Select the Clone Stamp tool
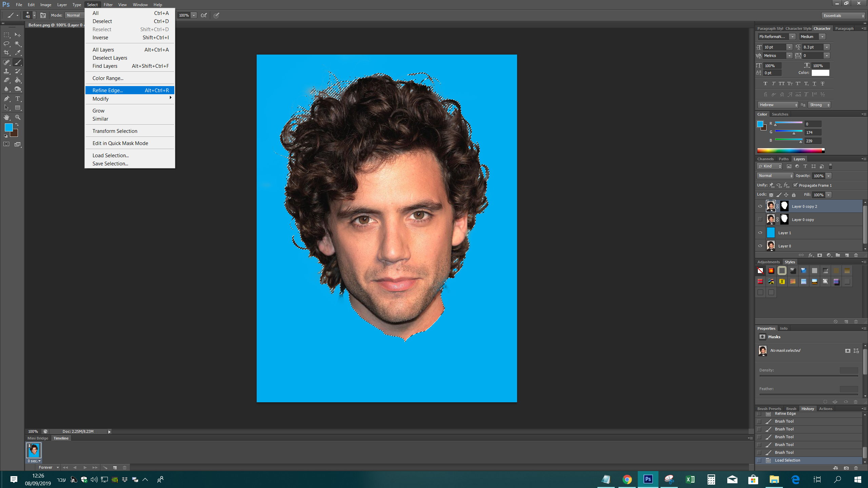 click(x=6, y=71)
